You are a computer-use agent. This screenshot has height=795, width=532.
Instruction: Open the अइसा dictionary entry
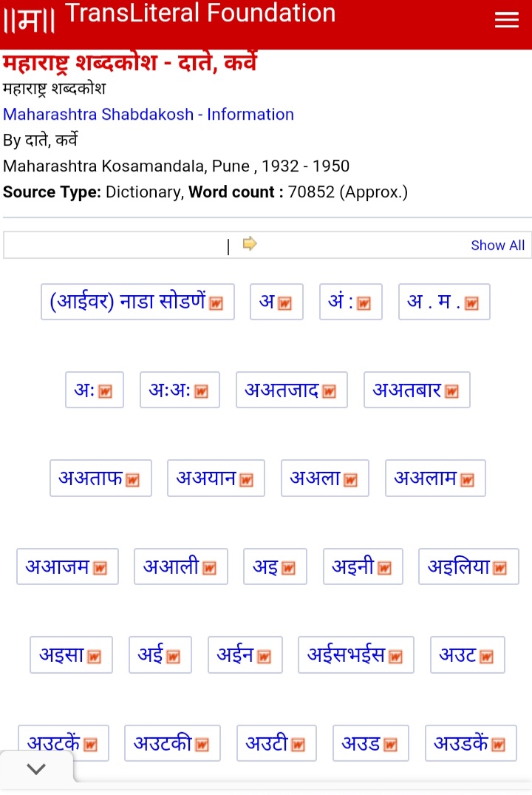coord(62,655)
